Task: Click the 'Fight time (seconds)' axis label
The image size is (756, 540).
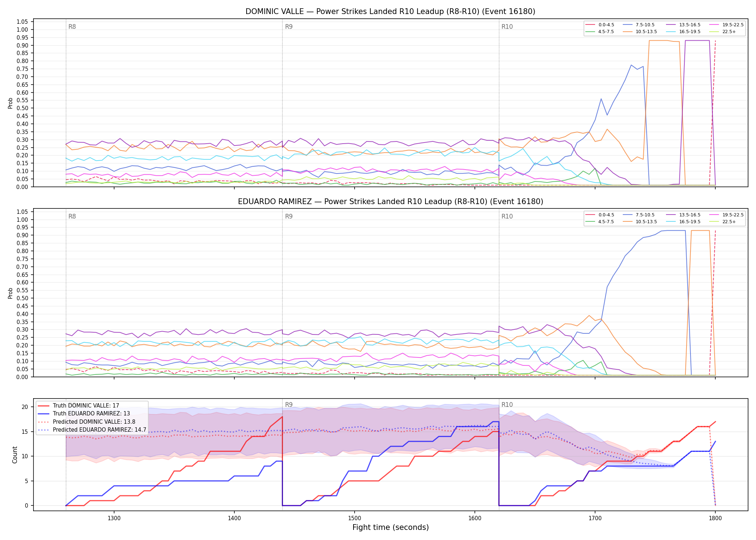Action: (x=391, y=527)
